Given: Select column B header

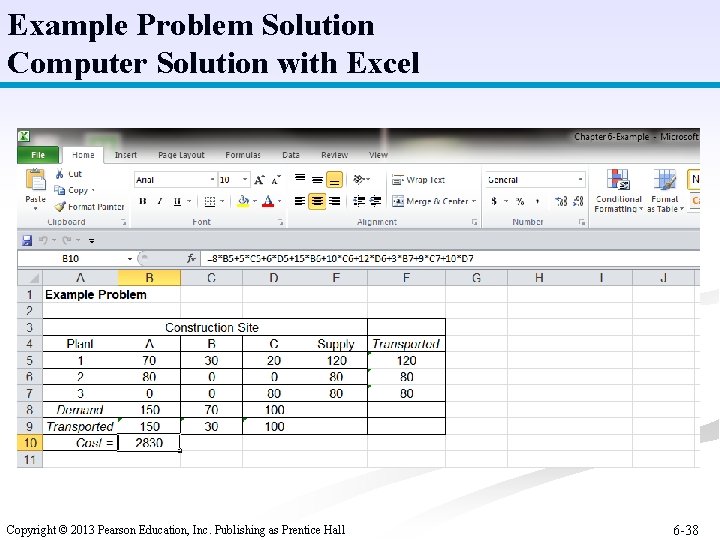Looking at the screenshot, I should pyautogui.click(x=149, y=278).
